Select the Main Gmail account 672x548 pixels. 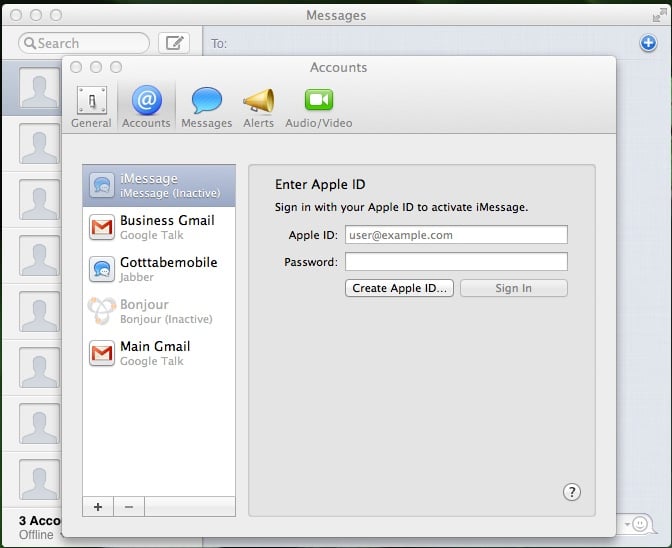tap(159, 353)
